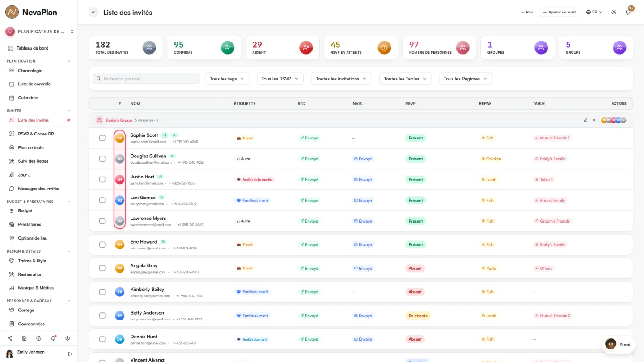Viewport: 644px width, 362px height.
Task: Remove Emily's Group with the X icon
Action: [x=594, y=120]
